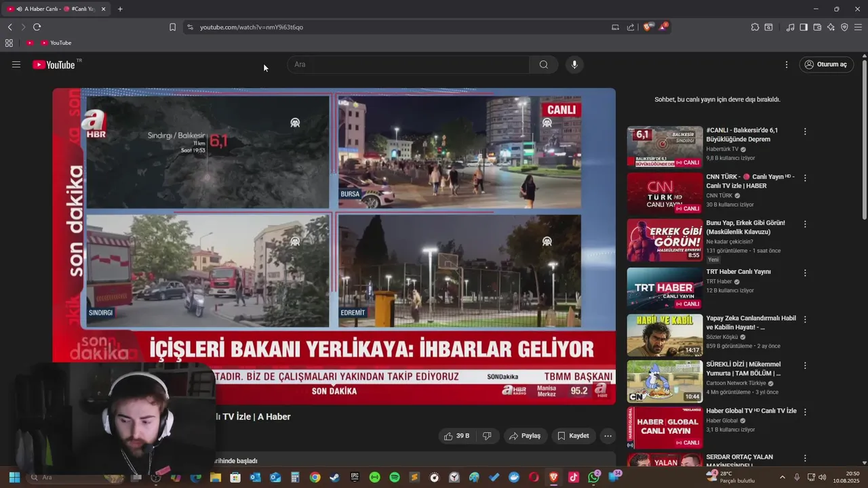
Task: Open CNN Türk canlı yayın thumbnail
Action: (x=665, y=193)
